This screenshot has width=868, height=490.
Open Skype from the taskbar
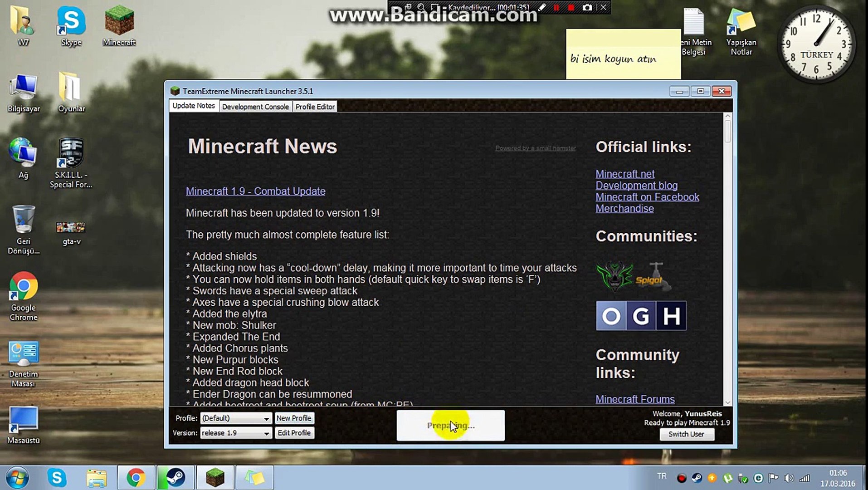tap(57, 478)
